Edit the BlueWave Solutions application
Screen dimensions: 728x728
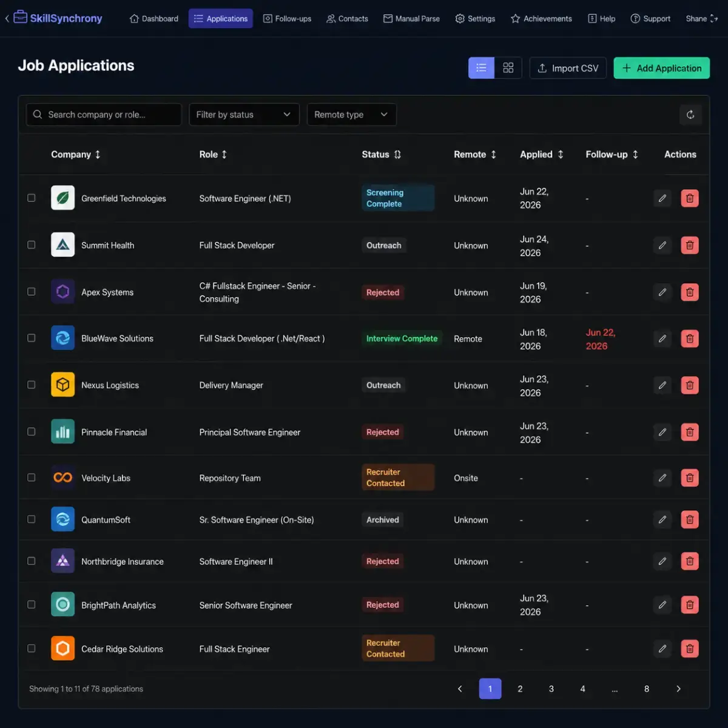(x=662, y=339)
